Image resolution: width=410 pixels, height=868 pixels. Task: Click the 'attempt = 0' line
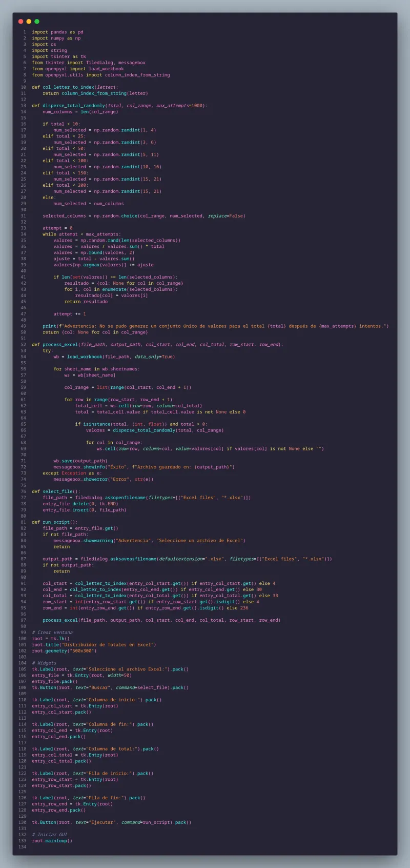[57, 228]
